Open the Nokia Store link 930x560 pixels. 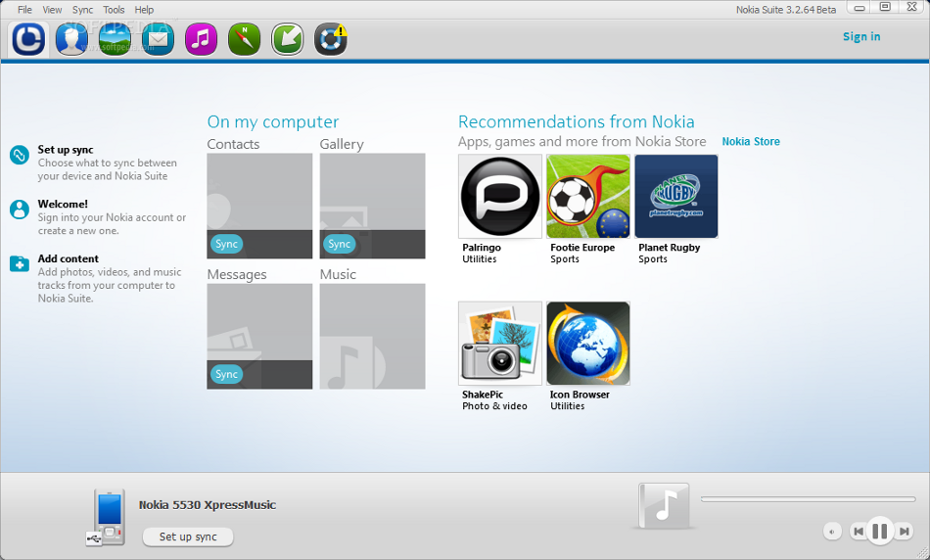751,141
